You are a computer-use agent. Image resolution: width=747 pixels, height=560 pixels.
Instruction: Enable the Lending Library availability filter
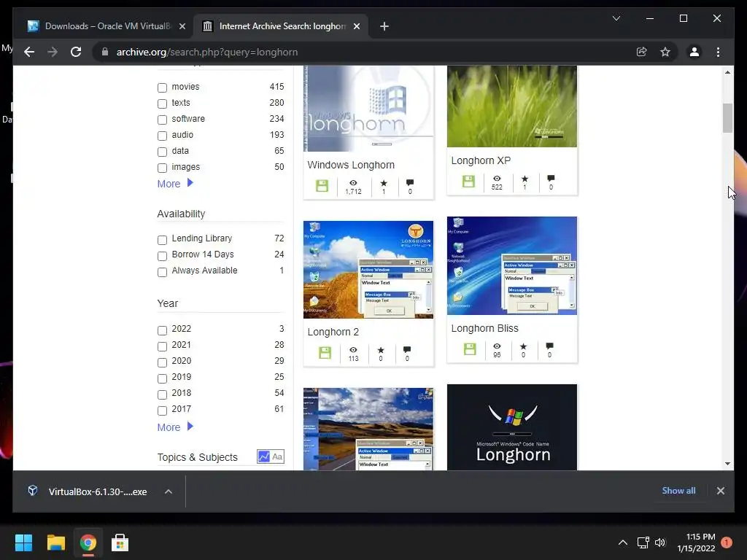coord(162,239)
